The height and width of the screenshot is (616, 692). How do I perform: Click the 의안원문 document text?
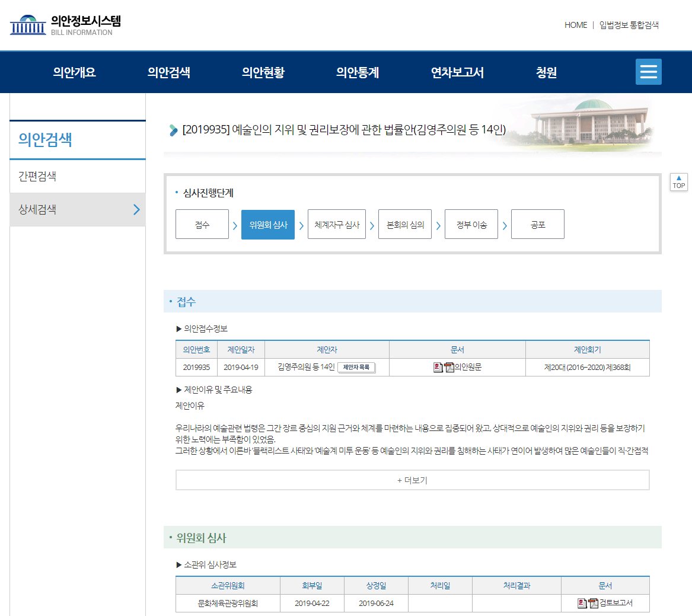click(468, 367)
